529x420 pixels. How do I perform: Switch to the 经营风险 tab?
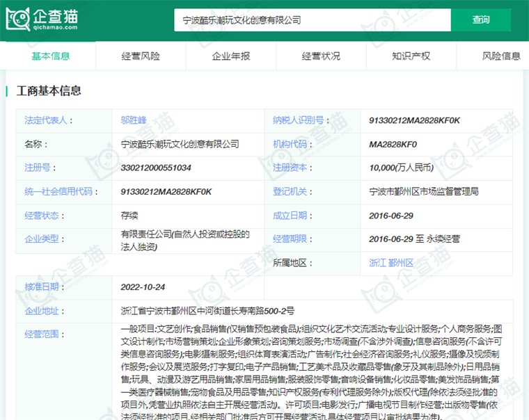point(141,56)
